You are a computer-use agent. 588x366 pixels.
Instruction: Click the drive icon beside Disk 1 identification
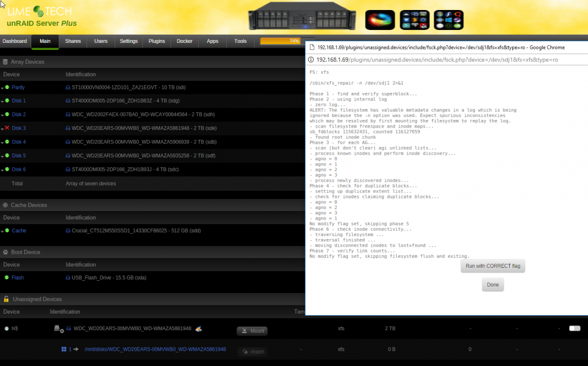pos(68,101)
